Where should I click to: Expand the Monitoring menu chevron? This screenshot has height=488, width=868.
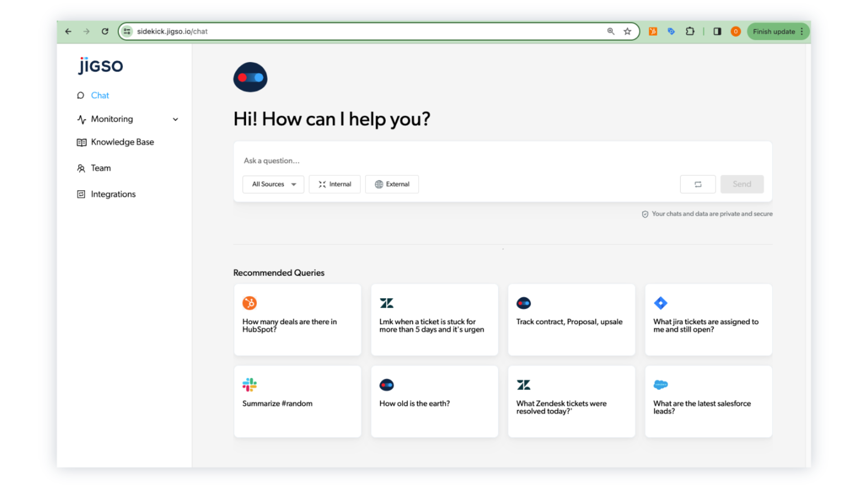pyautogui.click(x=175, y=119)
